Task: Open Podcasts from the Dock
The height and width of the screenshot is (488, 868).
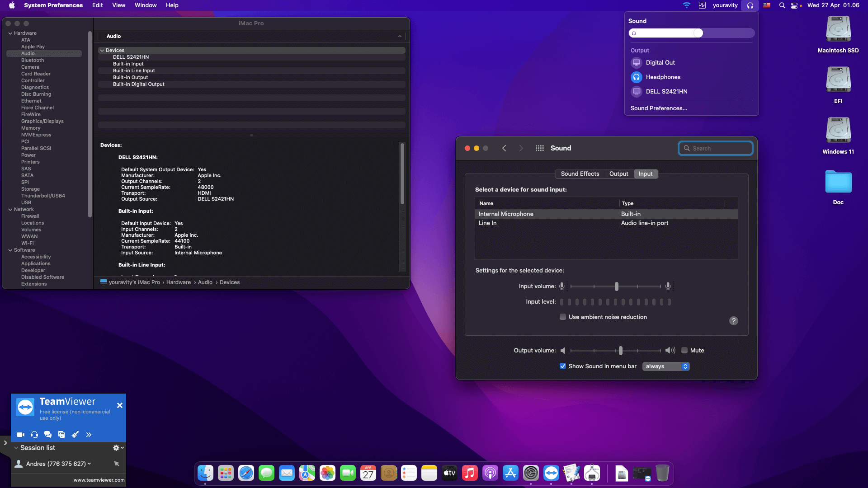Action: [491, 473]
